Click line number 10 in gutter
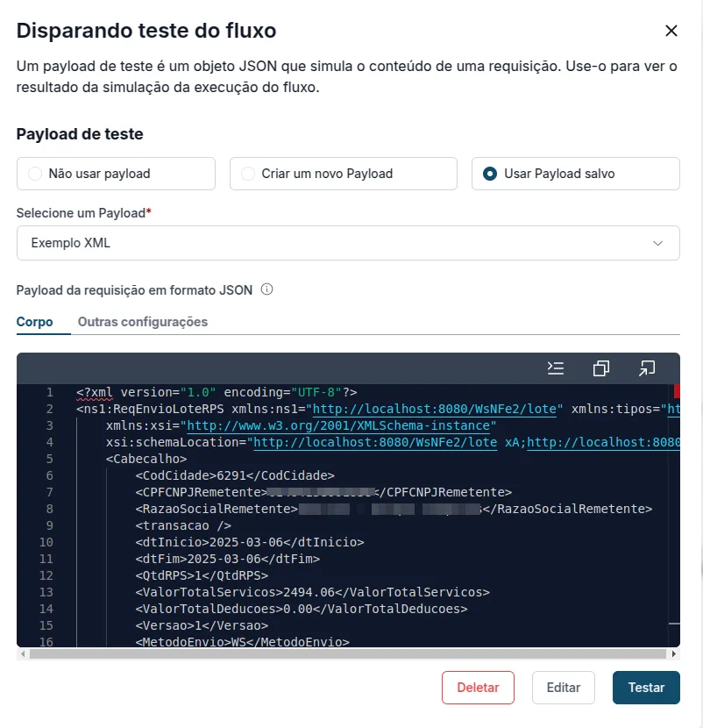The image size is (703, 728). tap(46, 542)
